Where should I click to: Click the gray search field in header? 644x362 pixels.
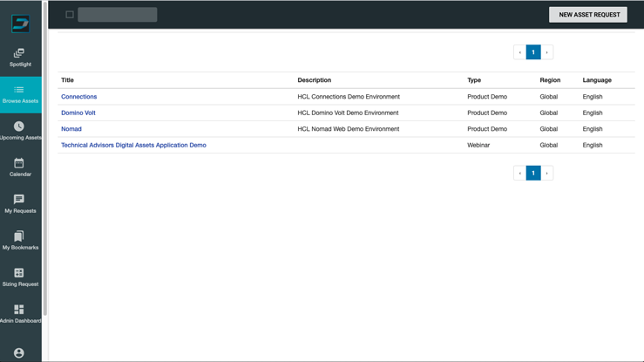point(118,15)
